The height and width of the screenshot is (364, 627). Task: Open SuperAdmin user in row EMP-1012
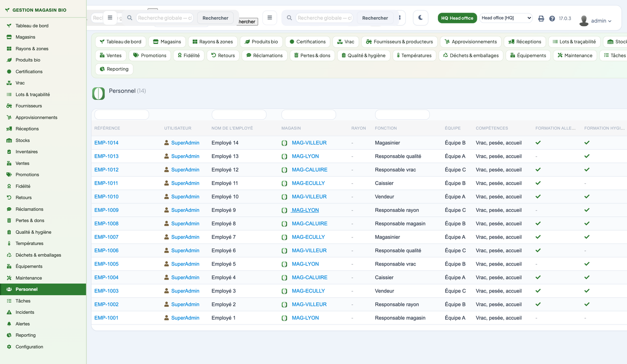coord(185,170)
